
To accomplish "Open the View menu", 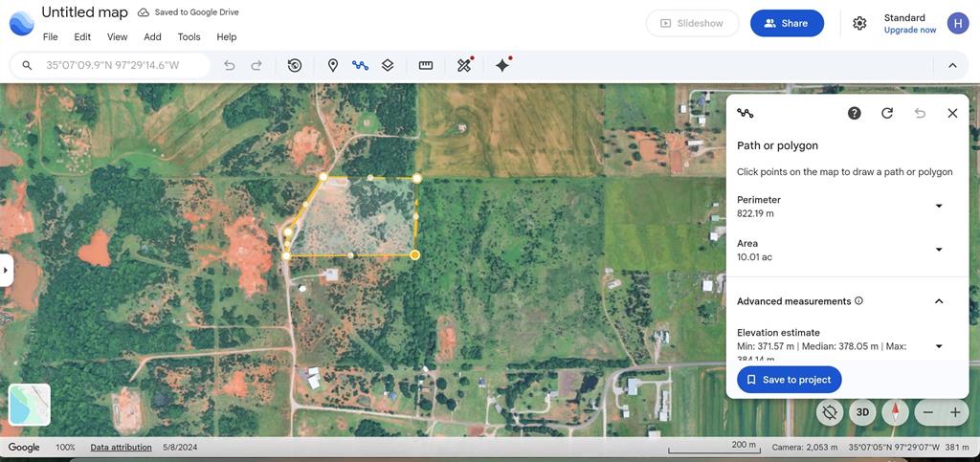I will (117, 37).
